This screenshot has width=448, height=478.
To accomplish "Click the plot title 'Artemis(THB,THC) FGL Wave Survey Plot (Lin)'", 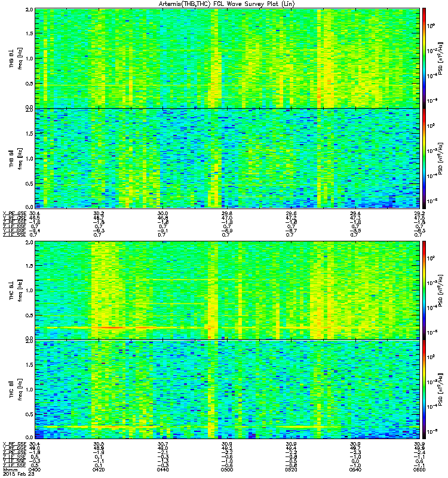I will coord(227,4).
